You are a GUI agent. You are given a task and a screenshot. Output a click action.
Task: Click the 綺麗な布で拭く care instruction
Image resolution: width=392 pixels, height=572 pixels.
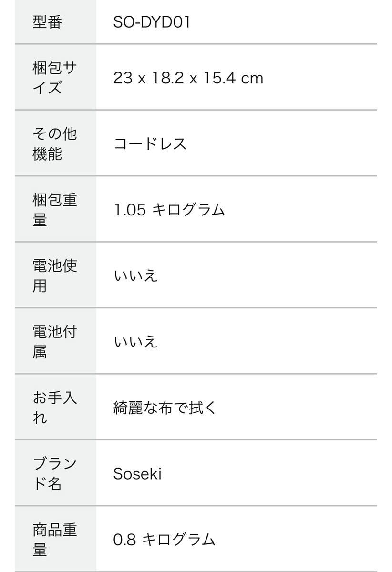[x=165, y=408]
